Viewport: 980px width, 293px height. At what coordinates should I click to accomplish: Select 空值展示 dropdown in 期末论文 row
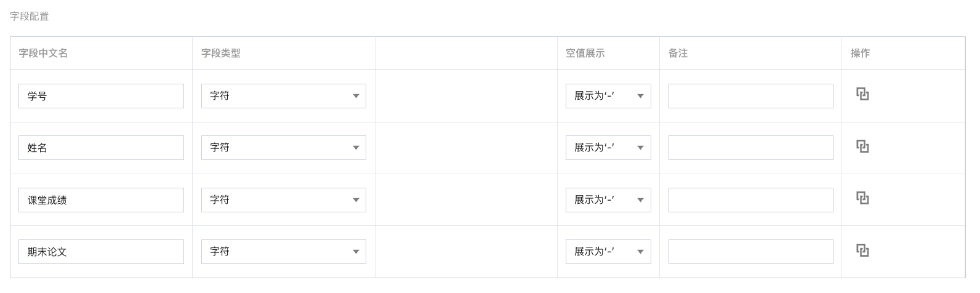tap(608, 252)
